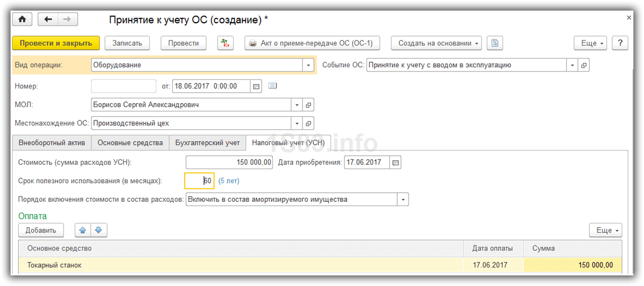Expand Местонахождение ОС dropdown list
Viewport: 644px width, 286px height.
(297, 123)
